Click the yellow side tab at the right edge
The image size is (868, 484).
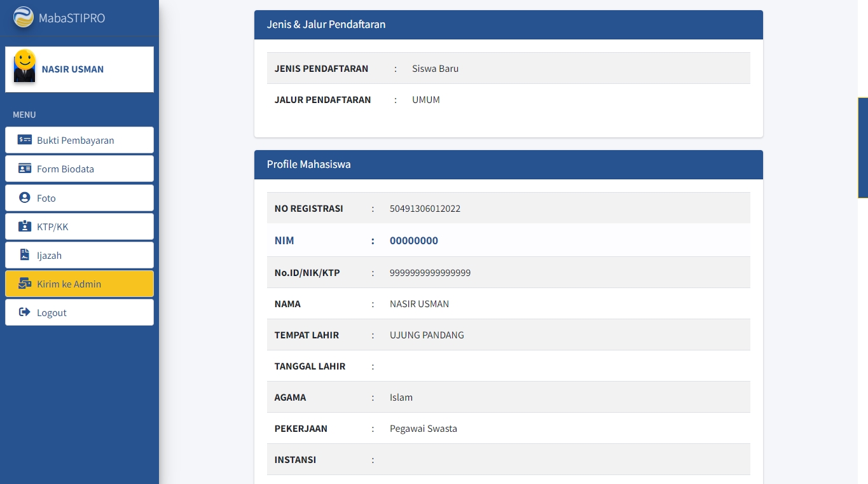click(864, 148)
